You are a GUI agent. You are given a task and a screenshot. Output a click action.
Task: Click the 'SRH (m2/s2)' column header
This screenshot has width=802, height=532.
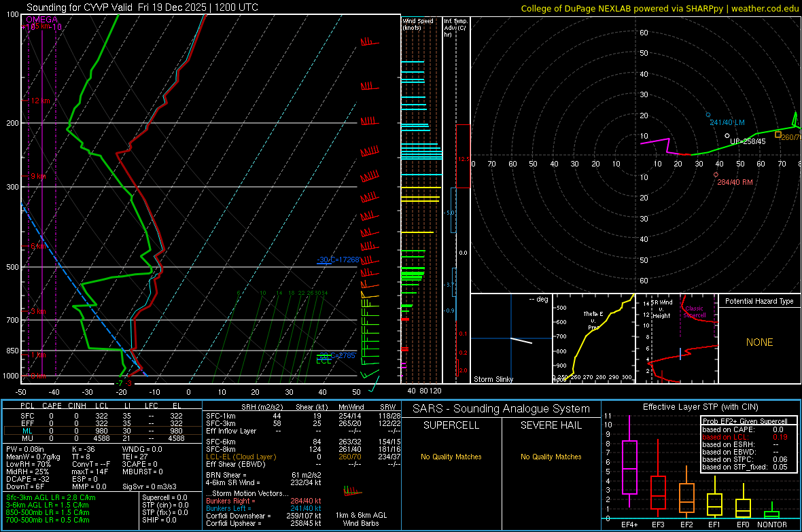262,407
